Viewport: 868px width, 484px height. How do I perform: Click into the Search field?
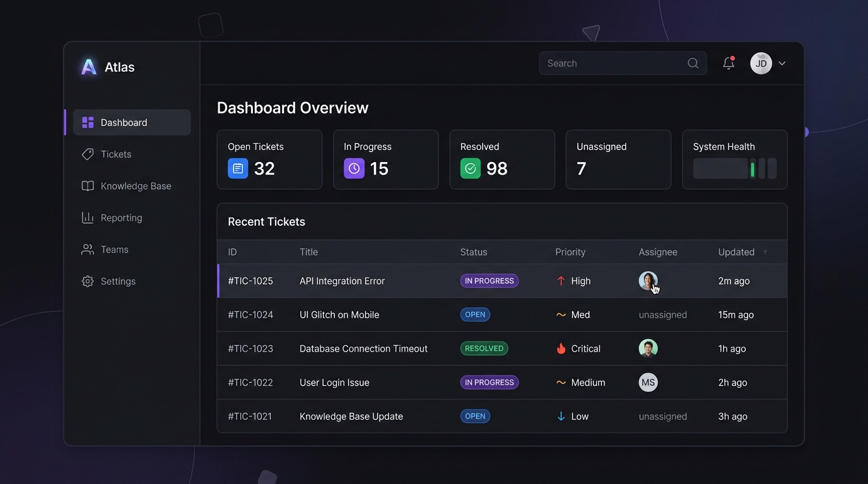pos(623,63)
